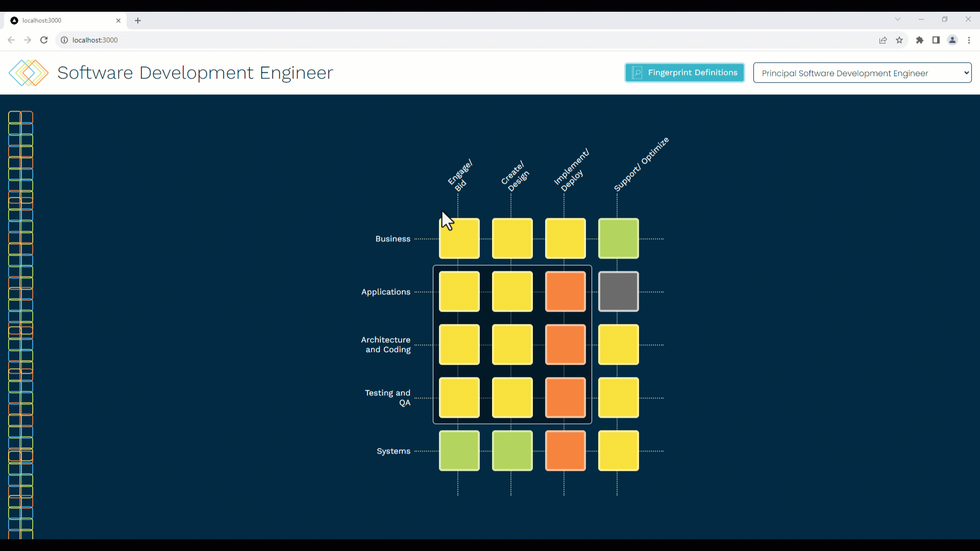Toggle browser side panel icon
This screenshot has height=551, width=980.
click(x=936, y=40)
